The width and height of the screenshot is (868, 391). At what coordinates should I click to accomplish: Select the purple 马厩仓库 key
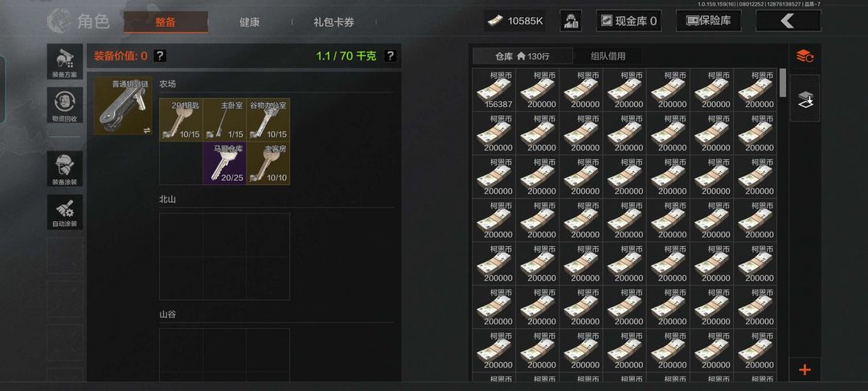(225, 163)
